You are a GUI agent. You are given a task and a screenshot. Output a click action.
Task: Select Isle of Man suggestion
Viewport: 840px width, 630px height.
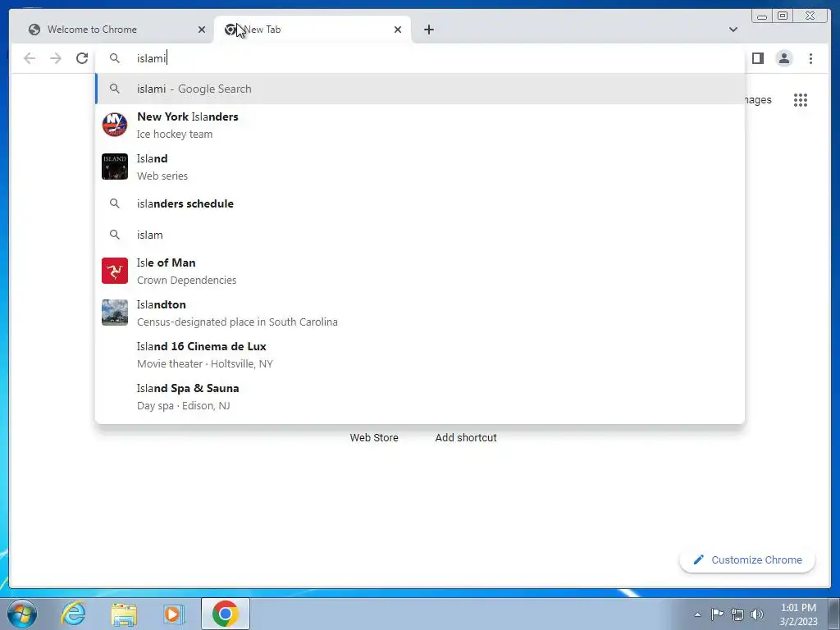[x=419, y=271]
